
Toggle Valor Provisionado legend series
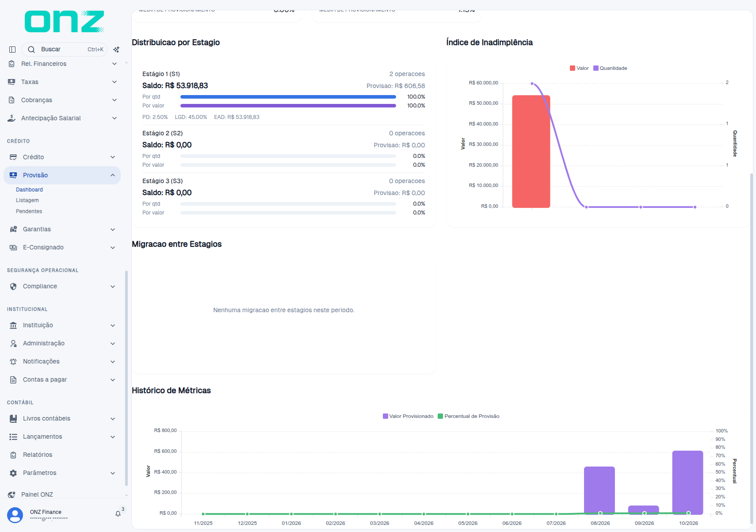tap(408, 416)
